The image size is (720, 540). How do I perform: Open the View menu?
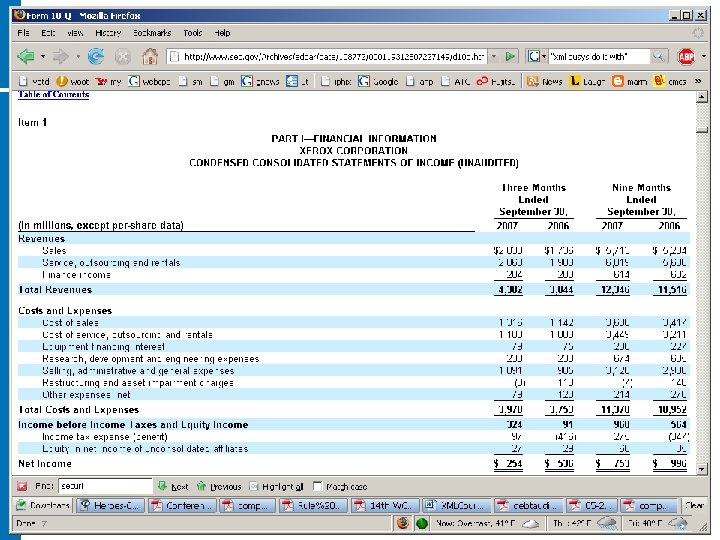[75, 33]
